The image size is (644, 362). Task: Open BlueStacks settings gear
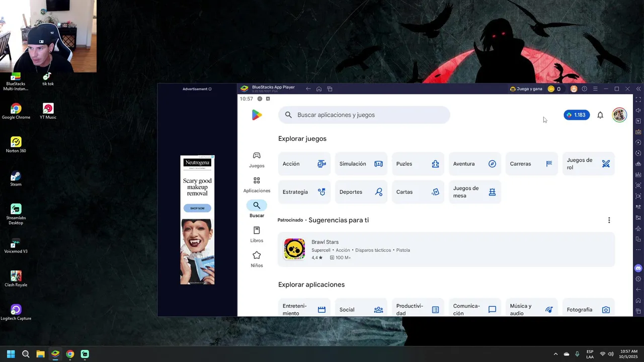point(638,279)
